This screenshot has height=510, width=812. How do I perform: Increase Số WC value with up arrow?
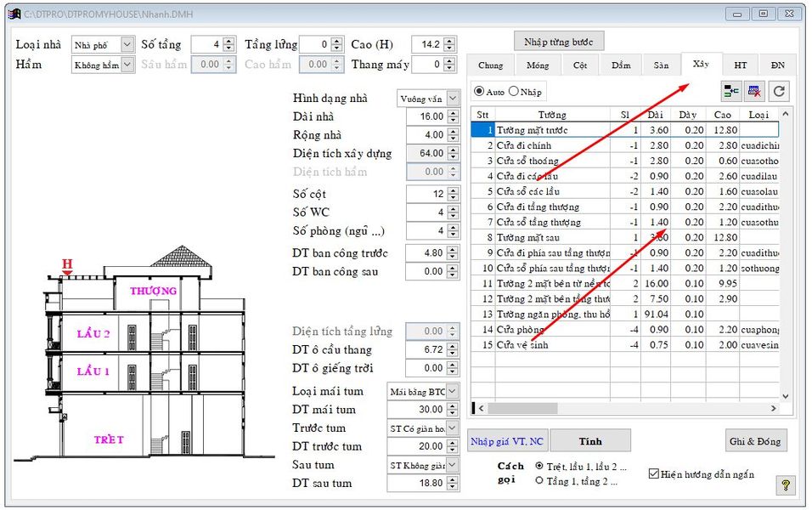[x=451, y=208]
